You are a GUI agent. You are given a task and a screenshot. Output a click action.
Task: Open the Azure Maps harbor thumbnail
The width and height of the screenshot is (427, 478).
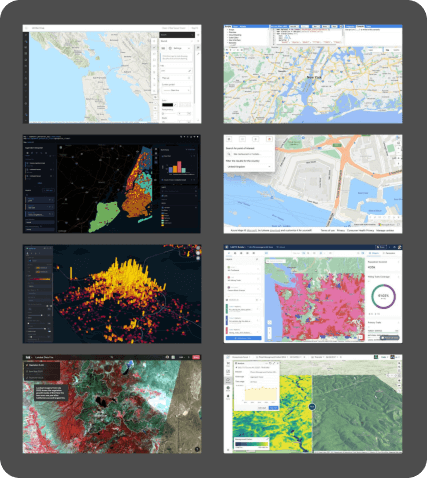(313, 184)
